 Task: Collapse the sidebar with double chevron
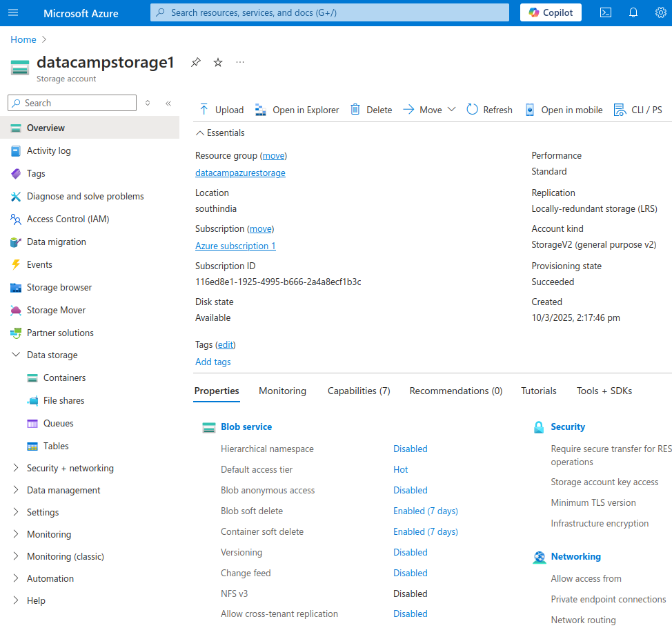tap(168, 103)
